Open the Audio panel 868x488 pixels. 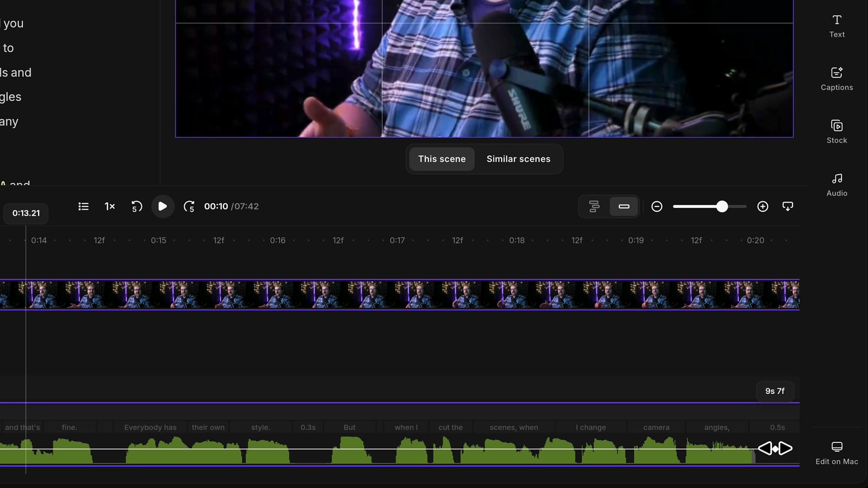pos(837,185)
